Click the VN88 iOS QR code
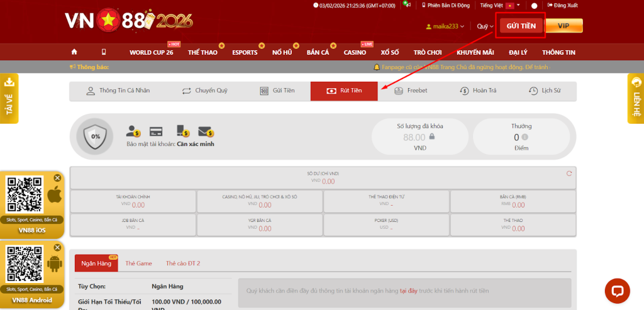This screenshot has width=644, height=310. pyautogui.click(x=25, y=194)
